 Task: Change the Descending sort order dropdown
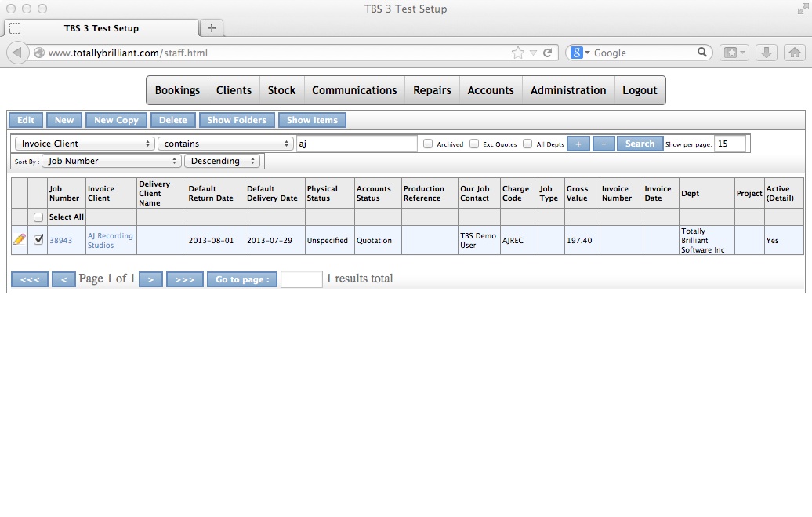pos(222,161)
